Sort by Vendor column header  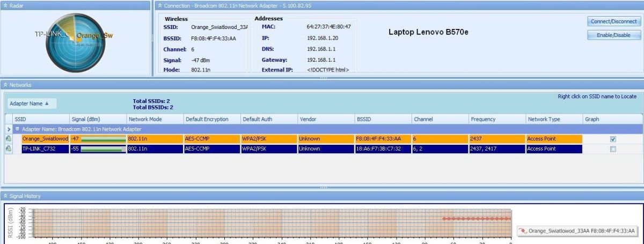coord(326,119)
